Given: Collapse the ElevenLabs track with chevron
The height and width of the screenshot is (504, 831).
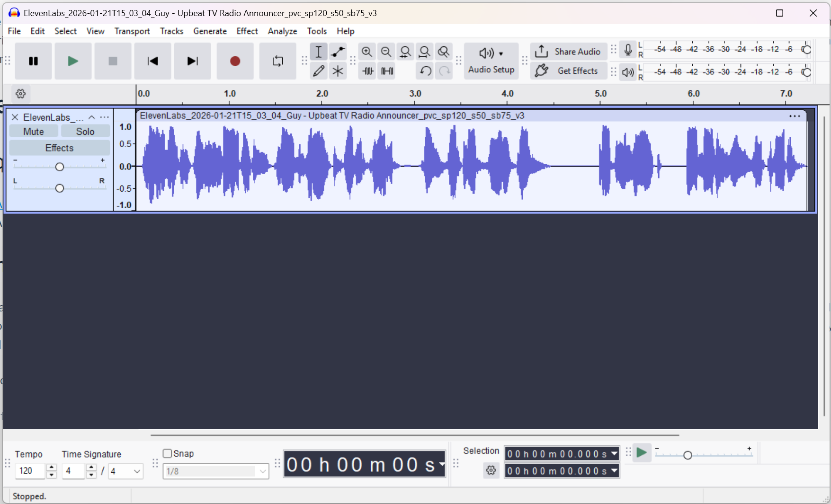Looking at the screenshot, I should 92,117.
